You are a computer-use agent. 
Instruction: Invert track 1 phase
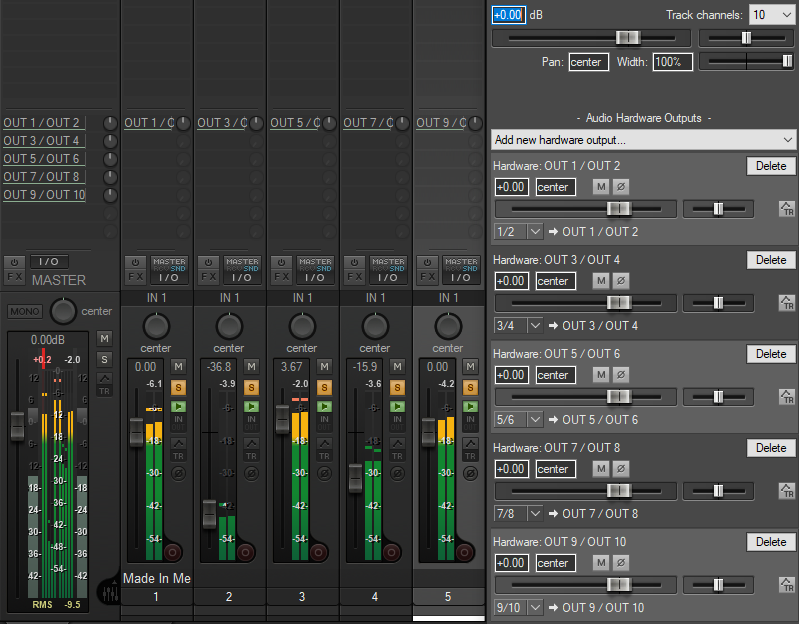(178, 474)
